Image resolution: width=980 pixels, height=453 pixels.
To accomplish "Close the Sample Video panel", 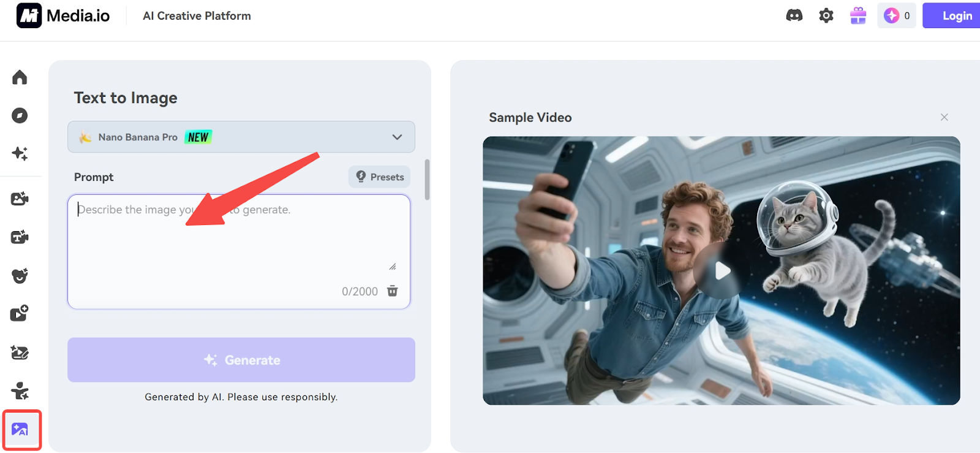I will click(x=944, y=117).
